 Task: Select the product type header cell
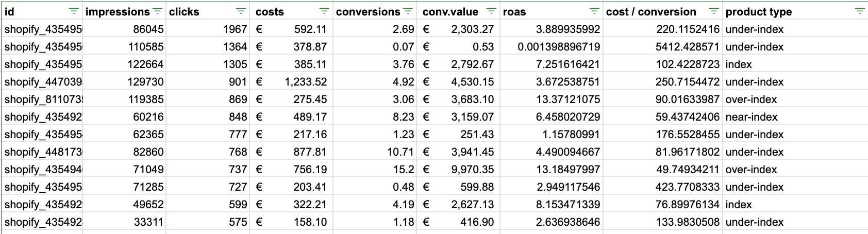point(795,11)
